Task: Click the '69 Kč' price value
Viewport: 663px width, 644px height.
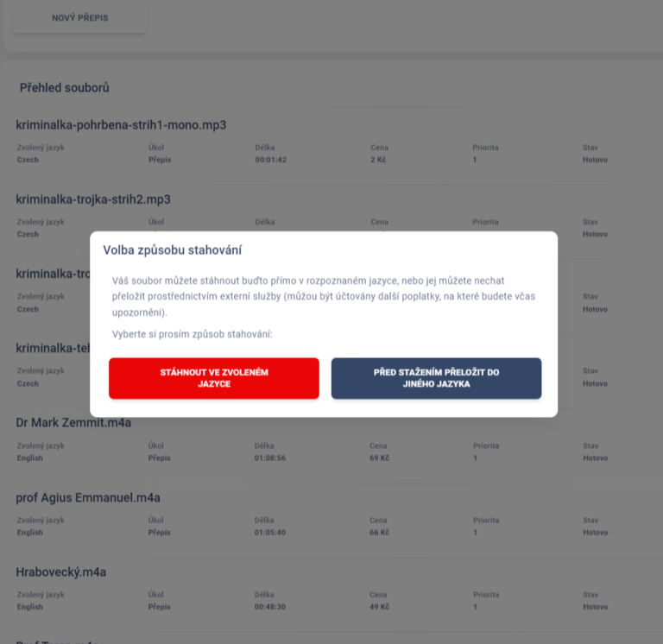Action: point(380,458)
